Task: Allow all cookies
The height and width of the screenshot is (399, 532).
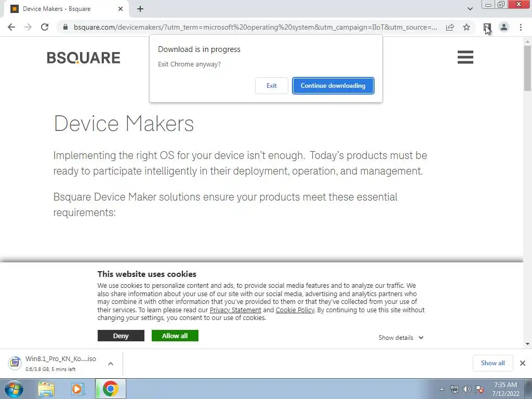Action: coord(175,336)
